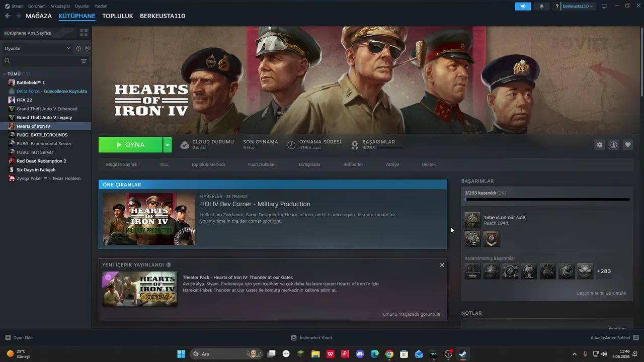Open Başarımlarımı Görüntüle link
Viewport: 644px width, 362px height.
601,293
